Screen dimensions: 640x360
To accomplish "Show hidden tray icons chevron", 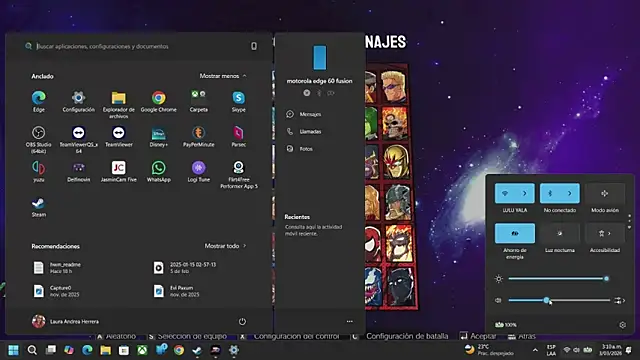I will 535,350.
